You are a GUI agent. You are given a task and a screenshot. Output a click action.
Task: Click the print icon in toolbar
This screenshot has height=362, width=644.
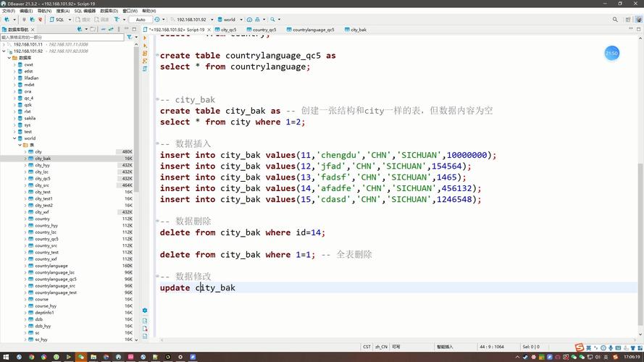(x=257, y=20)
